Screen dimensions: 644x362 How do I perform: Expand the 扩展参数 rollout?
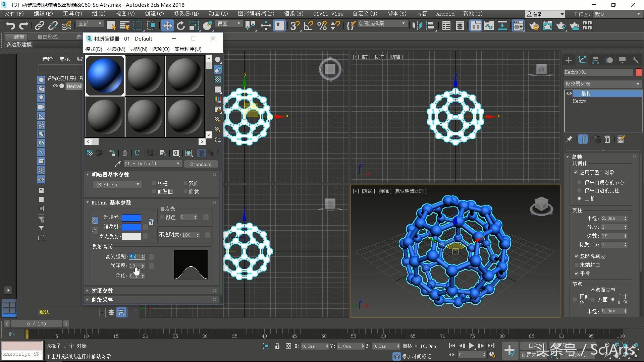(102, 291)
